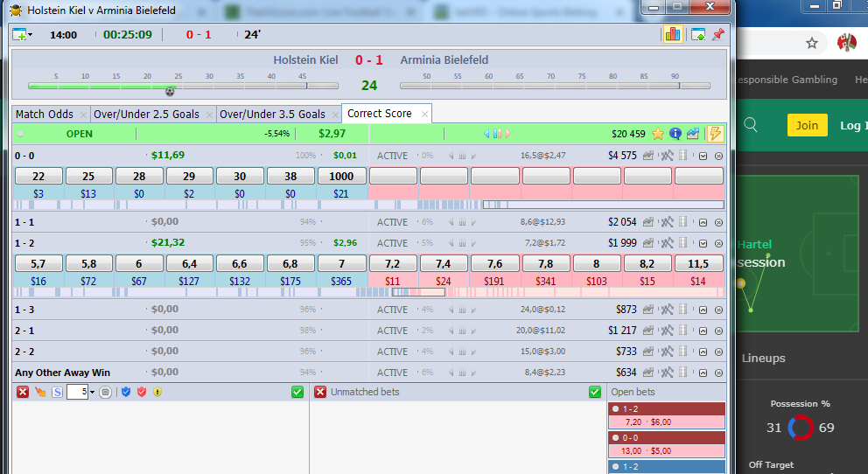Image resolution: width=868 pixels, height=474 pixels.
Task: Switch to Over/Under 2.5 Goals tab
Action: (146, 114)
